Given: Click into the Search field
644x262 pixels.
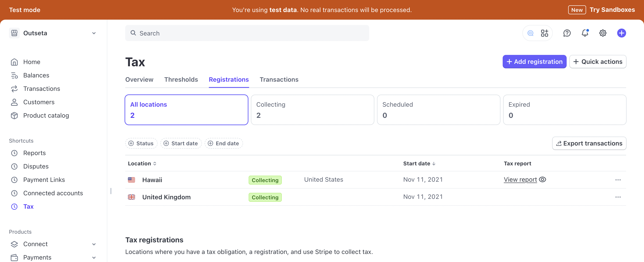Looking at the screenshot, I should point(247,33).
